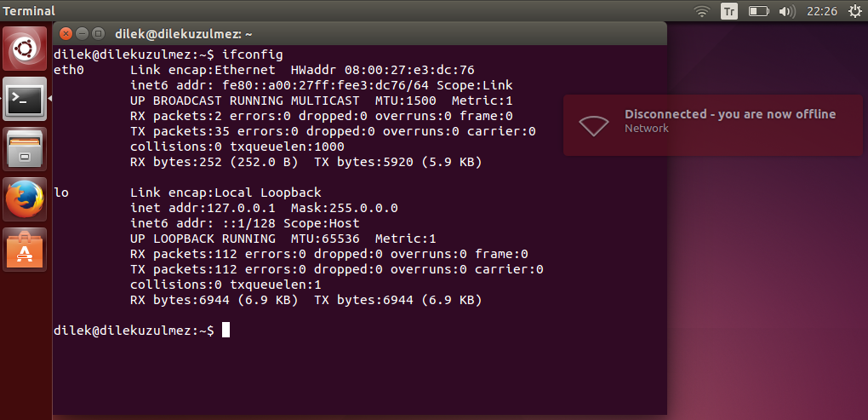This screenshot has width=868, height=420.
Task: Expand the system gear session menu
Action: 855,11
